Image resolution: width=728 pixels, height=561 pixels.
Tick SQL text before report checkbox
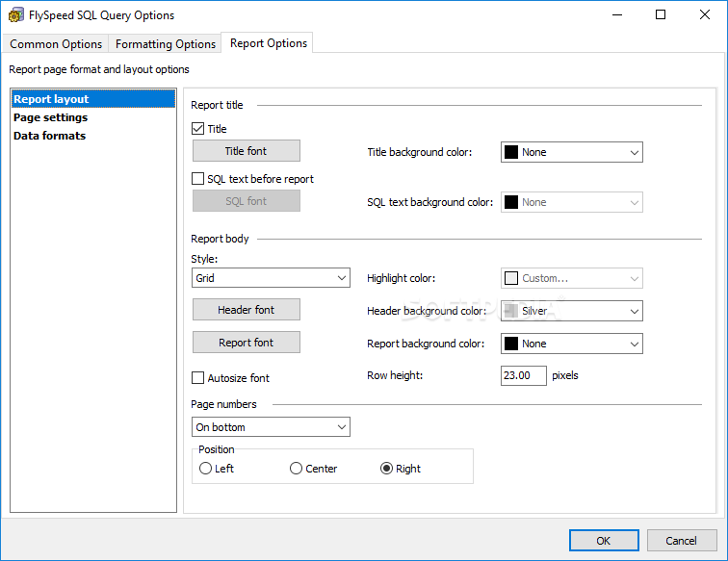(198, 179)
